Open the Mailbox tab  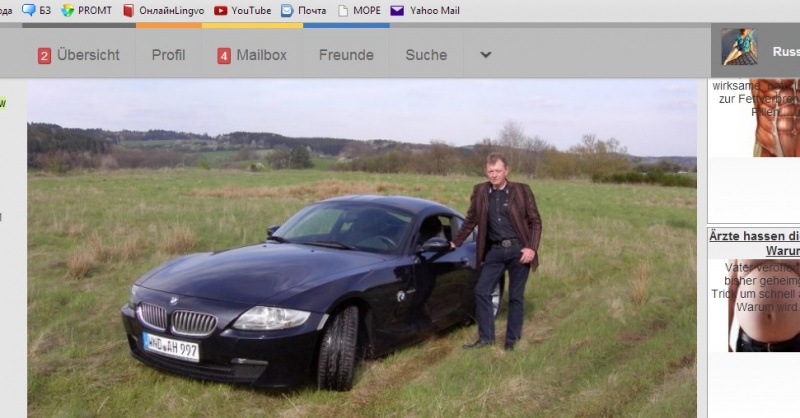coord(261,55)
